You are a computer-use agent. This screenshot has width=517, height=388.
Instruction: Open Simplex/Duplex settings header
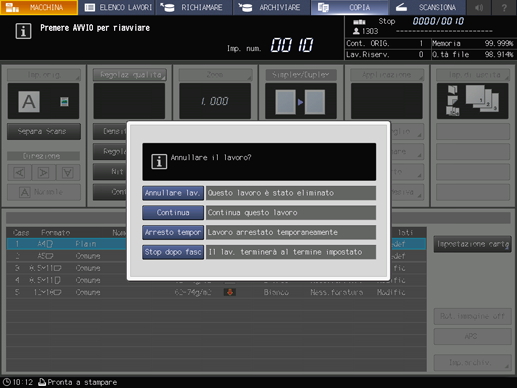pos(301,75)
